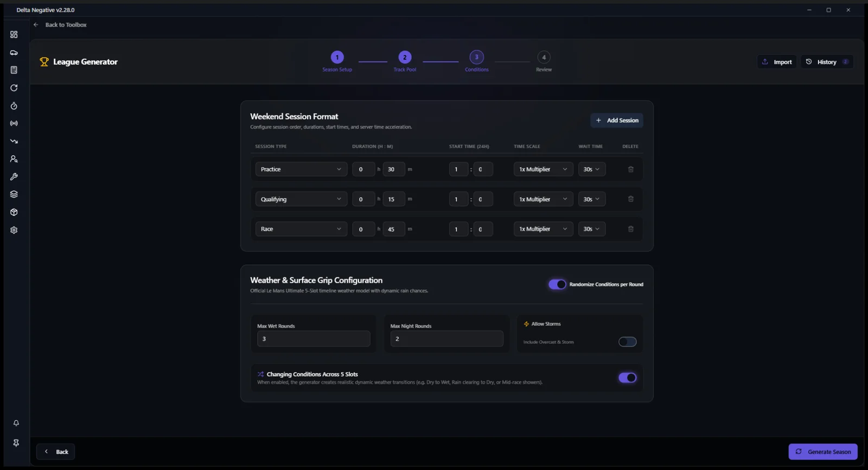Expand time scale dropdown for Race row
The image size is (868, 470).
click(543, 229)
